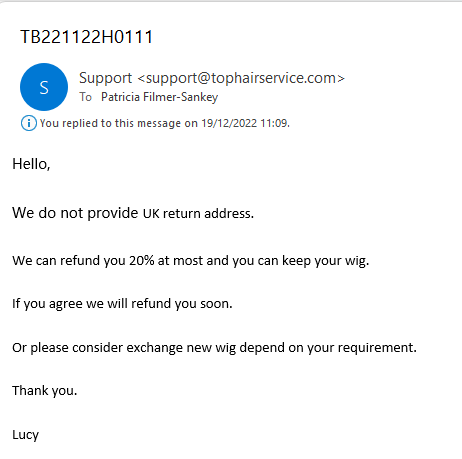462x459 pixels.
Task: Click the 20% refund offer sentence
Action: coord(191,261)
